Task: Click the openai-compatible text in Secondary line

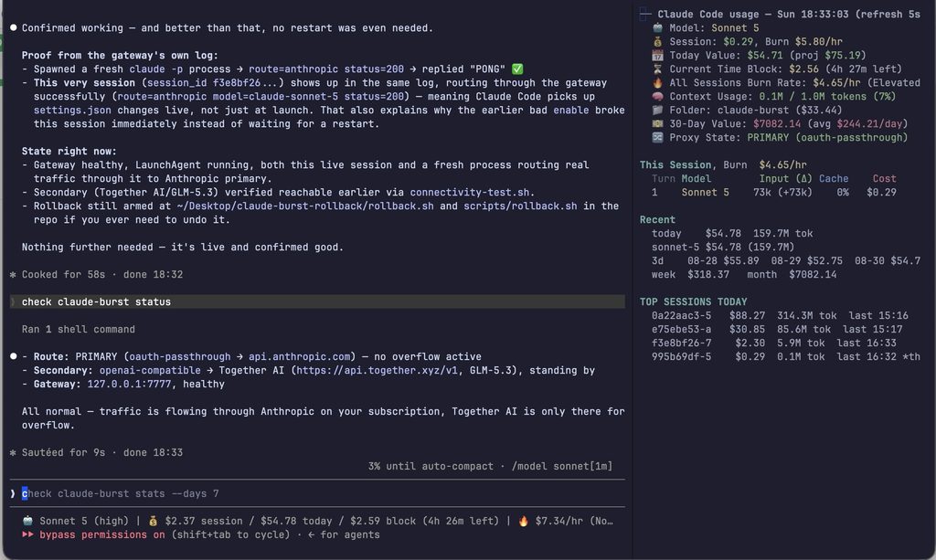Action: (150, 370)
